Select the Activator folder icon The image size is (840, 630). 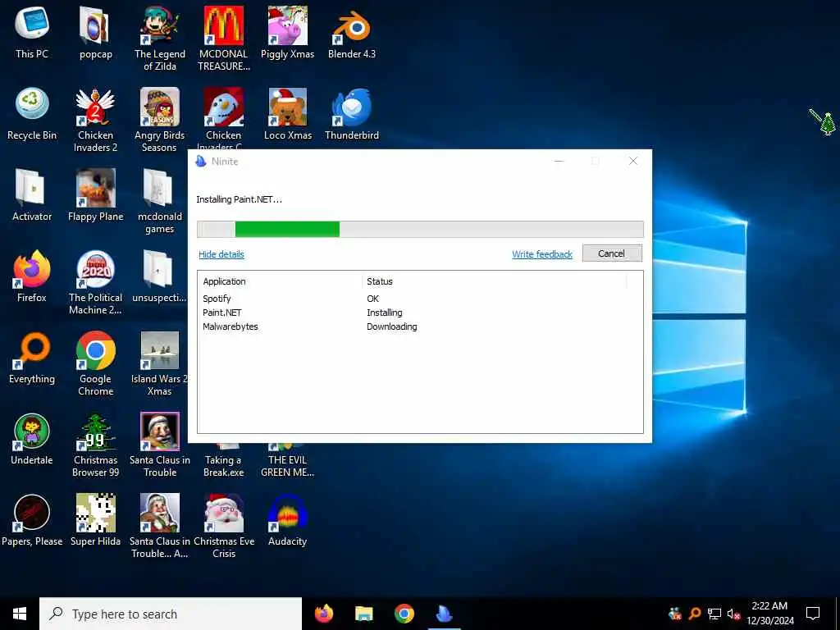click(32, 195)
